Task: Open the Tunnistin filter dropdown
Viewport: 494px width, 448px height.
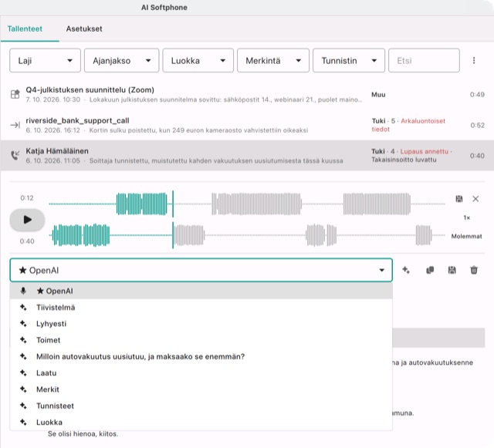Action: pos(349,60)
